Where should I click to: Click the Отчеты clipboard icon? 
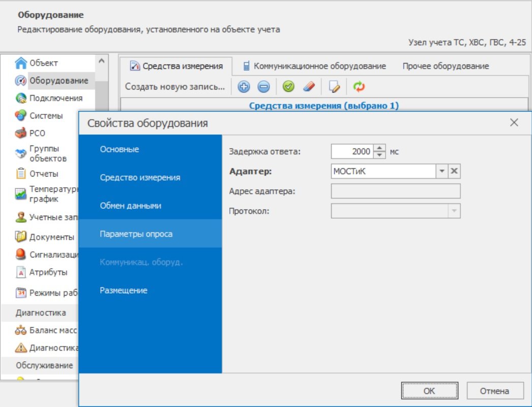point(21,173)
